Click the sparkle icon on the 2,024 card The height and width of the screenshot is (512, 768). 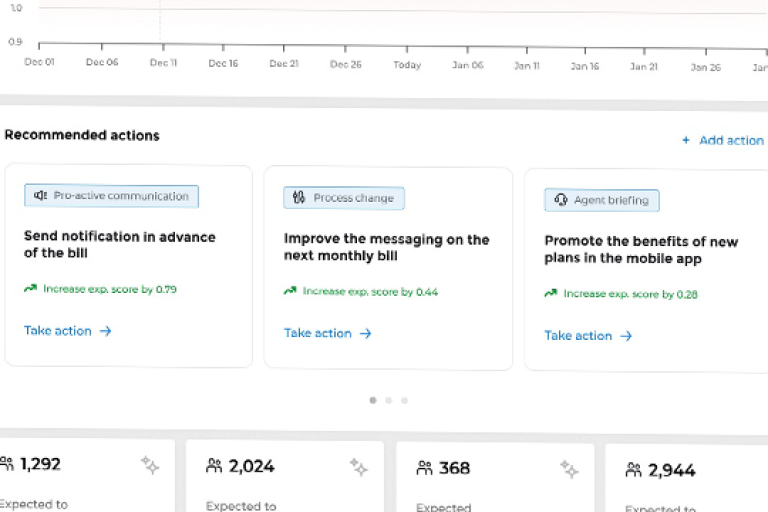[359, 466]
